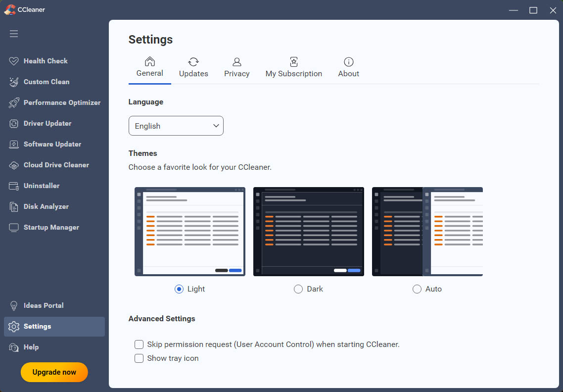Click the hamburger menu icon
Screen dimensions: 563x392
point(14,34)
